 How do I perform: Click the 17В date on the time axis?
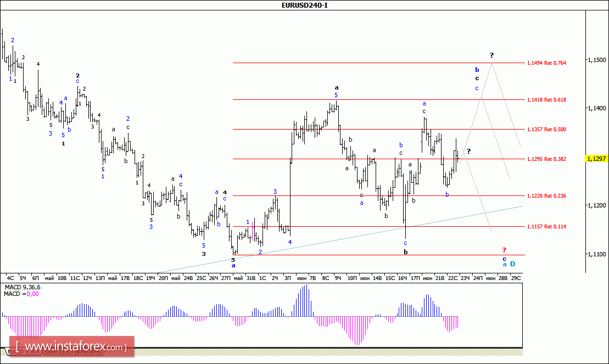point(125,278)
